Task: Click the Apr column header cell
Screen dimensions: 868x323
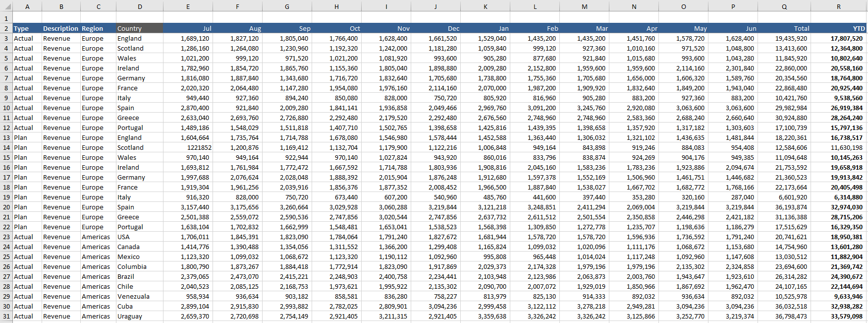Action: pos(634,28)
